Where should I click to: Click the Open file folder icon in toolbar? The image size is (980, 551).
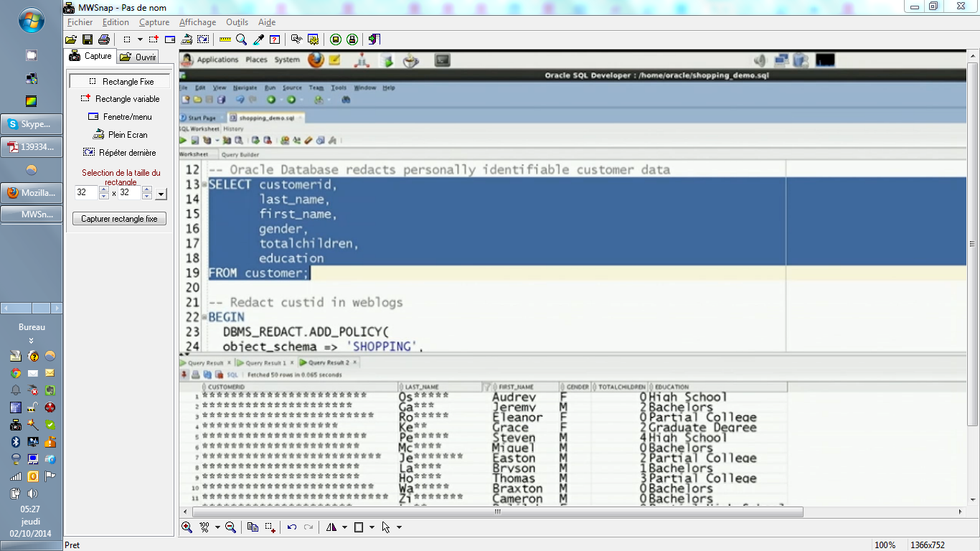point(70,39)
